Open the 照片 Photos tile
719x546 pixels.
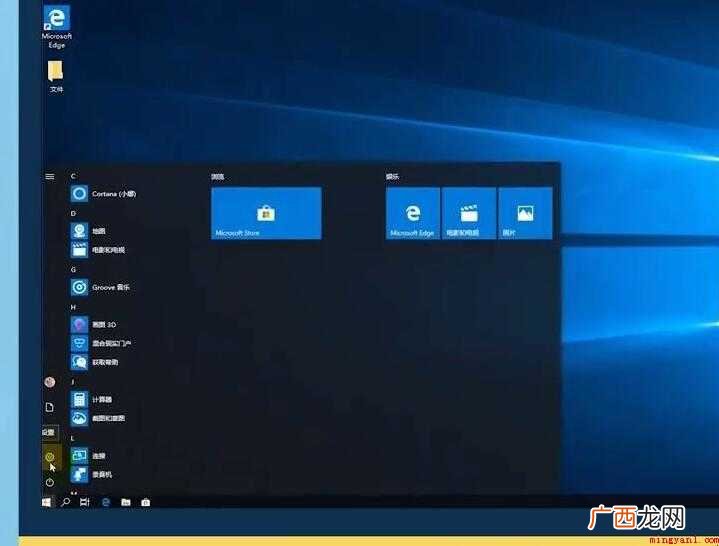point(525,213)
